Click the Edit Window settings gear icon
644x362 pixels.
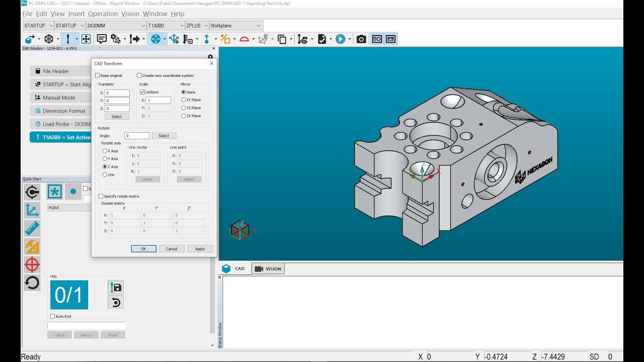click(x=210, y=57)
